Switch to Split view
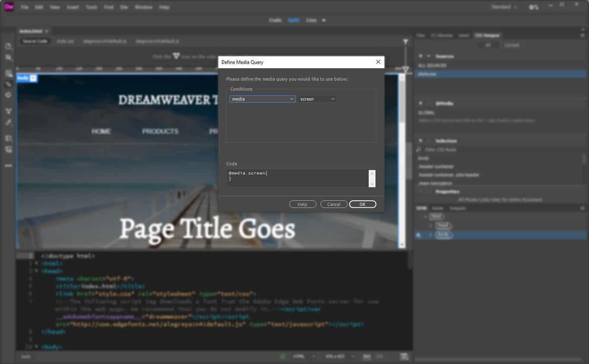The width and height of the screenshot is (589, 364). pyautogui.click(x=294, y=20)
